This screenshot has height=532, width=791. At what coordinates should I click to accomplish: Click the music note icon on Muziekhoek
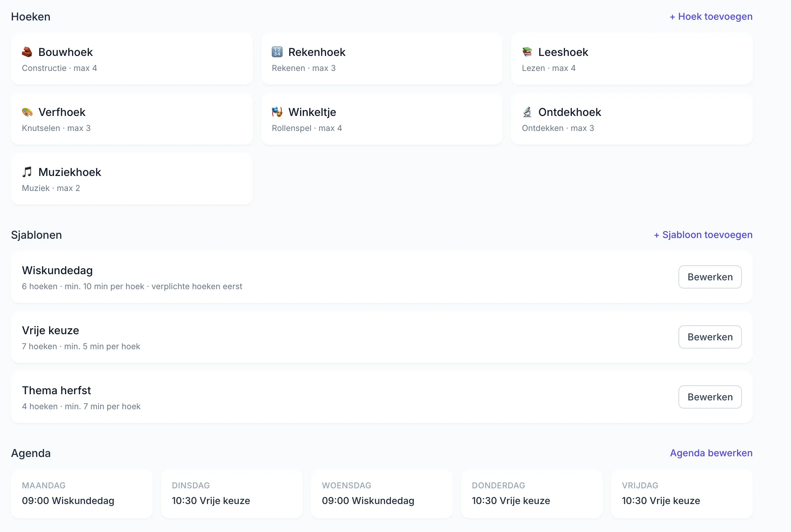point(27,172)
